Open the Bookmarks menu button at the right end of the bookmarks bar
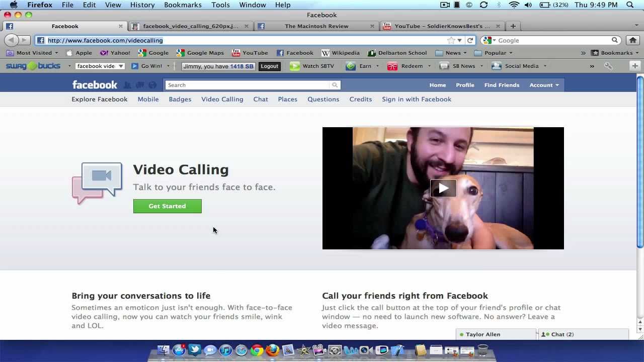 (615, 53)
